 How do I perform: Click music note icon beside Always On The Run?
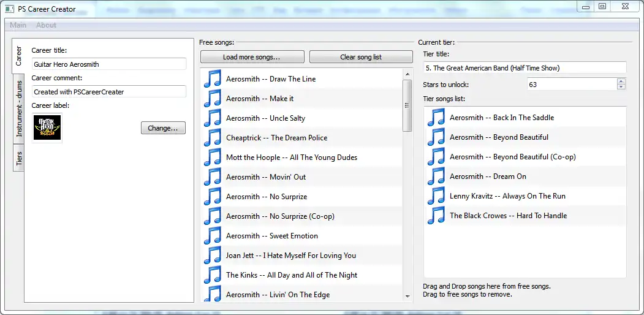click(436, 196)
